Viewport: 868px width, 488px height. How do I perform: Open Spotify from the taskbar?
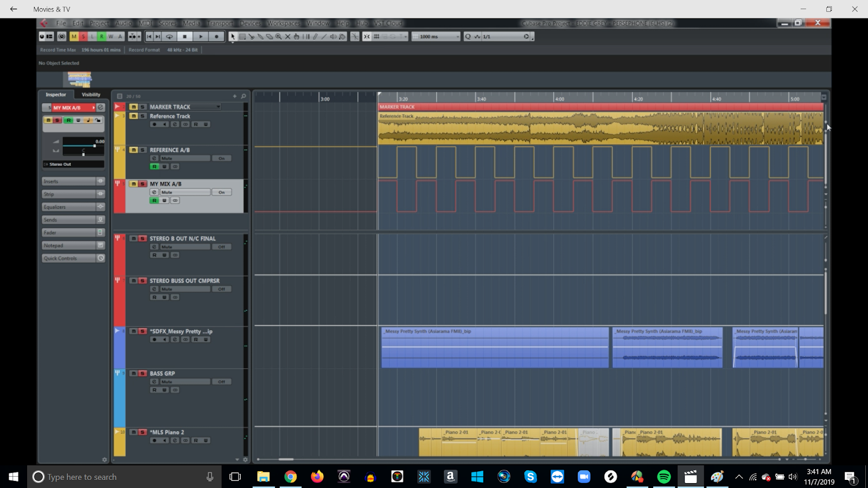tap(663, 477)
